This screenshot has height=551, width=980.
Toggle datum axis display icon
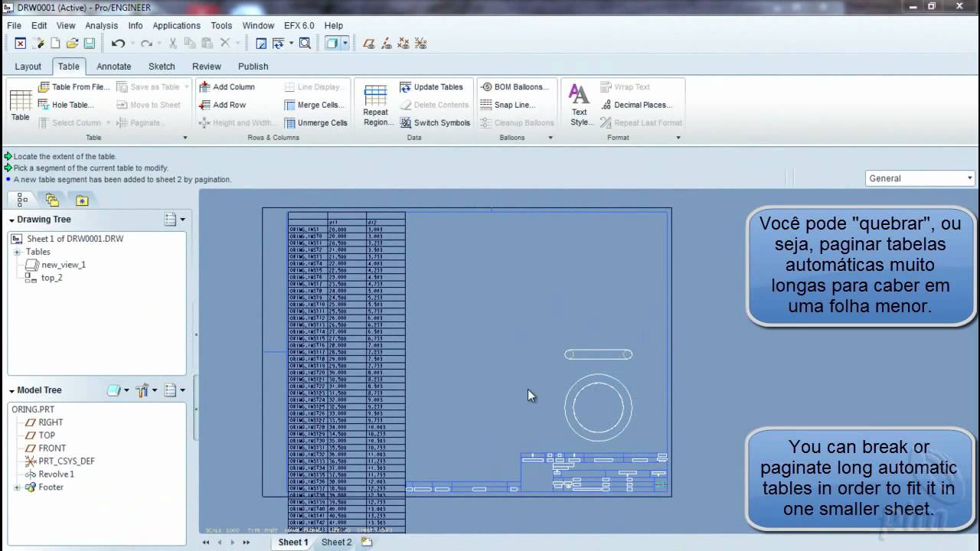387,44
